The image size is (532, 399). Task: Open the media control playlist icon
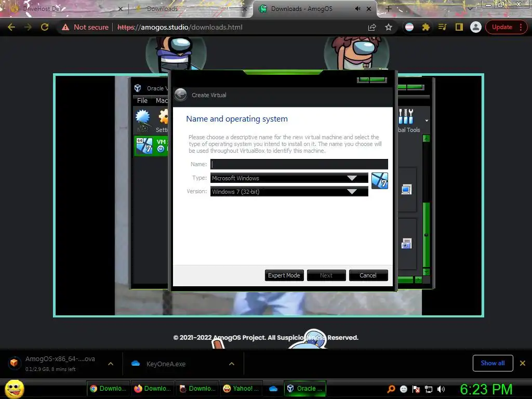tap(443, 27)
